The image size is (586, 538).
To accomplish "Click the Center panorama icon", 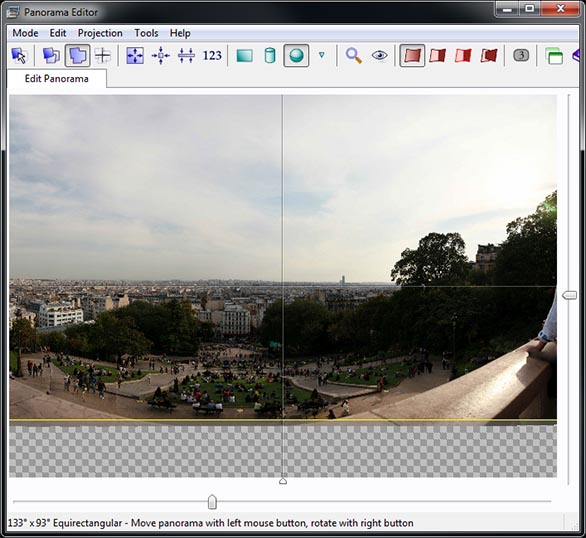I will 161,56.
